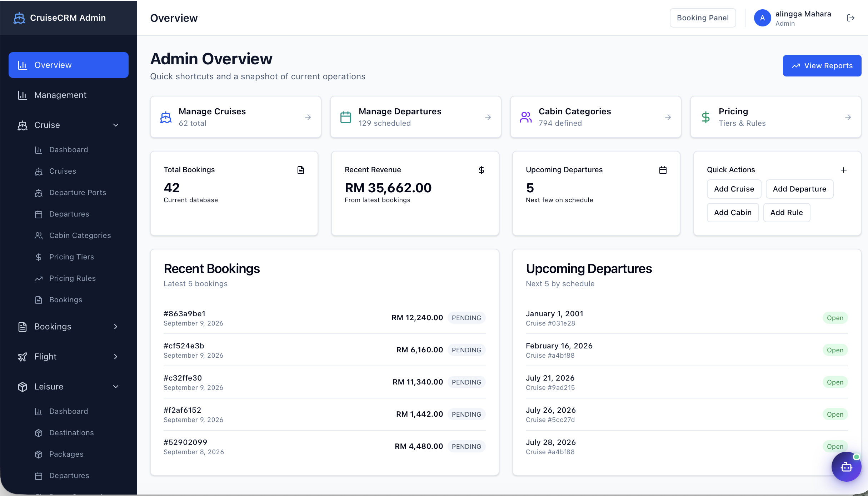Click the Add Cabin quick action
868x496 pixels.
tap(733, 213)
